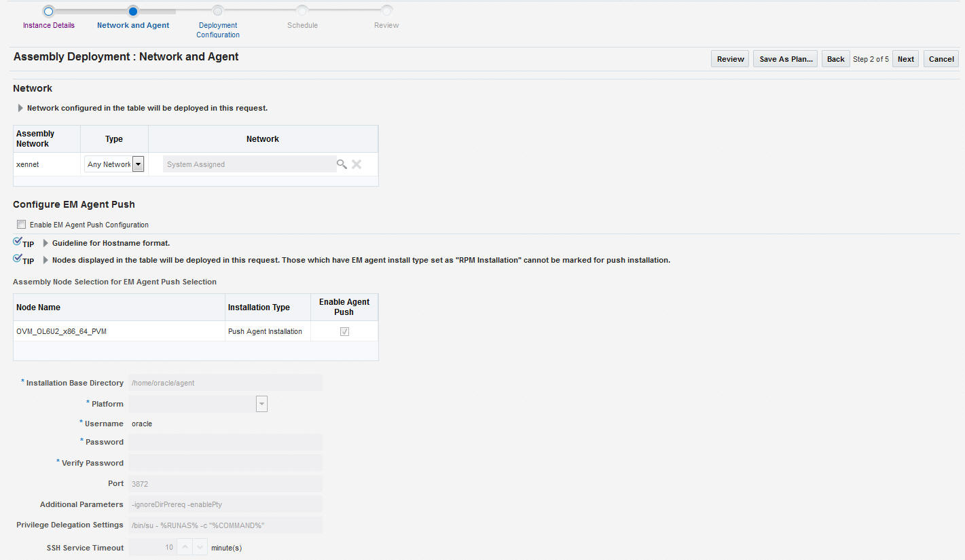Increase SSH Service Timeout value

185,547
